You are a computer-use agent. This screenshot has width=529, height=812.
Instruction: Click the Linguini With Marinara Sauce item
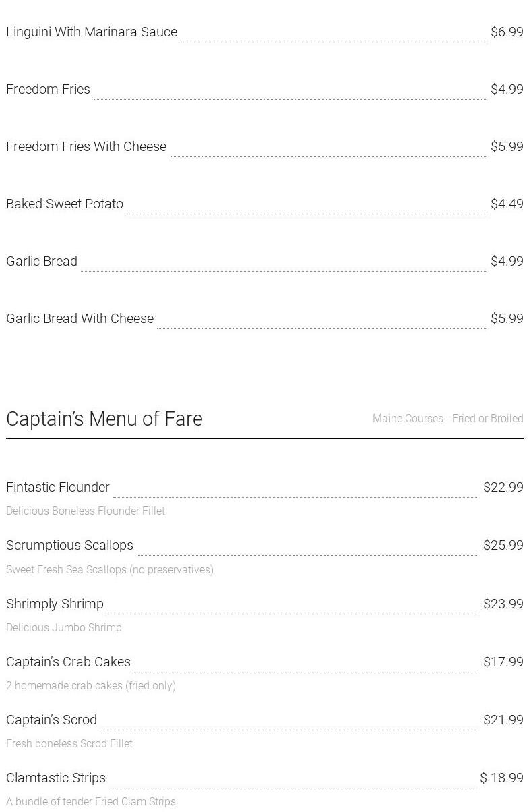click(x=92, y=32)
